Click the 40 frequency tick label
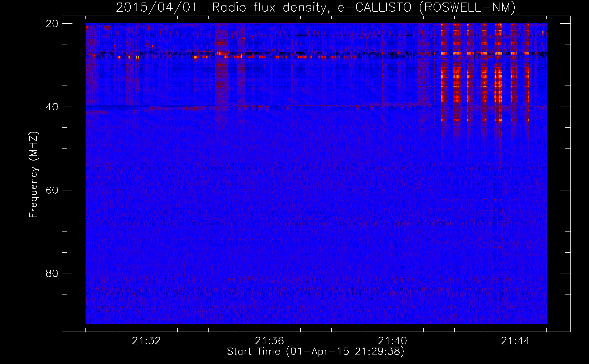Screen dimensions: 589x364 point(52,107)
